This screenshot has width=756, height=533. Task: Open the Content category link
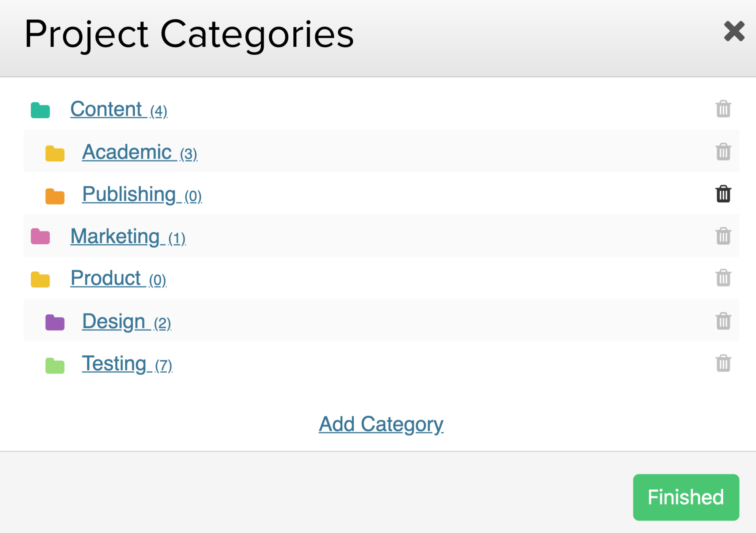(x=106, y=109)
